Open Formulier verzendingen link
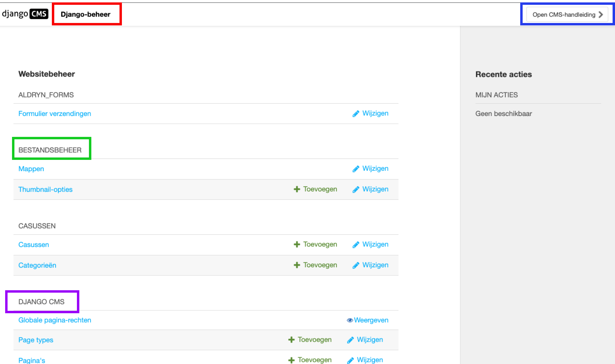Screen dimensions: 615x364 coord(55,114)
